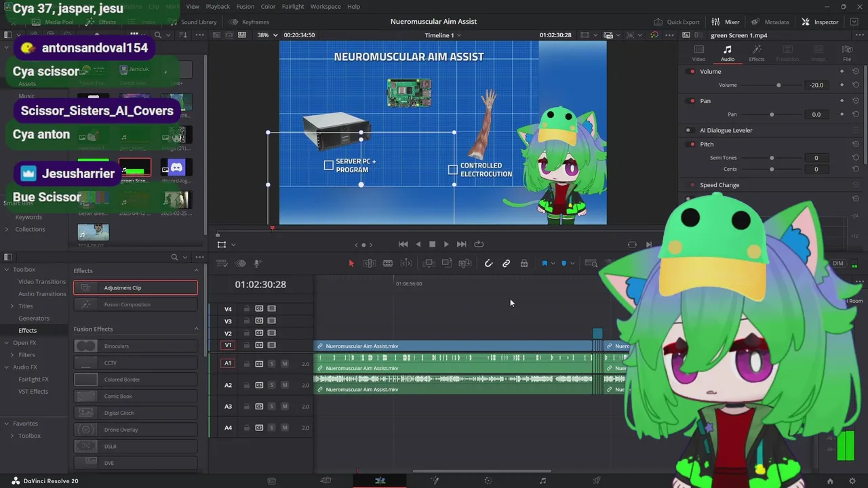Search the Effects library magnifier
868x488 pixels.
pos(174,258)
